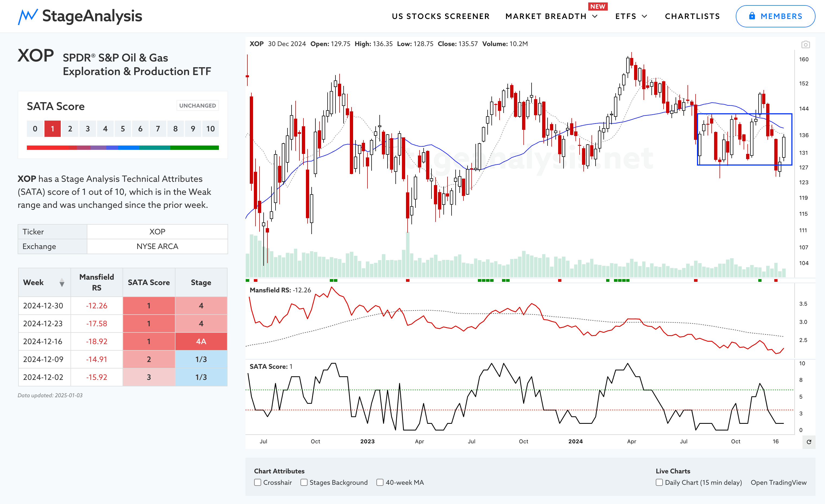Click the NEW badge above Market Breadth
Viewport: 825px width, 504px height.
click(x=598, y=6)
